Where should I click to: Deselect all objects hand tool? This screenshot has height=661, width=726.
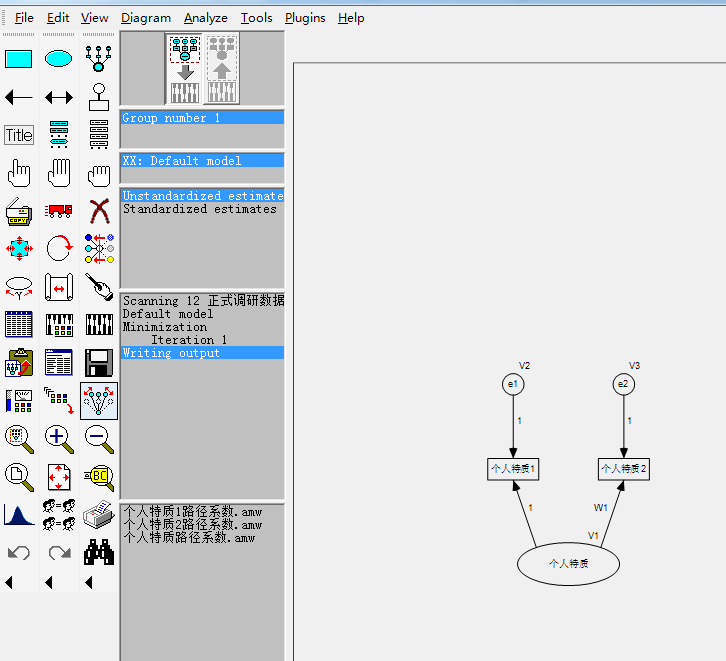coord(99,175)
